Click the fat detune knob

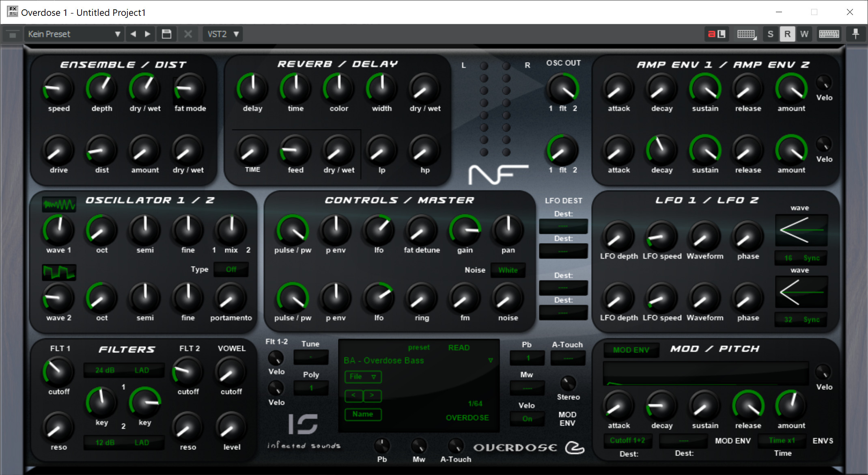pos(422,230)
